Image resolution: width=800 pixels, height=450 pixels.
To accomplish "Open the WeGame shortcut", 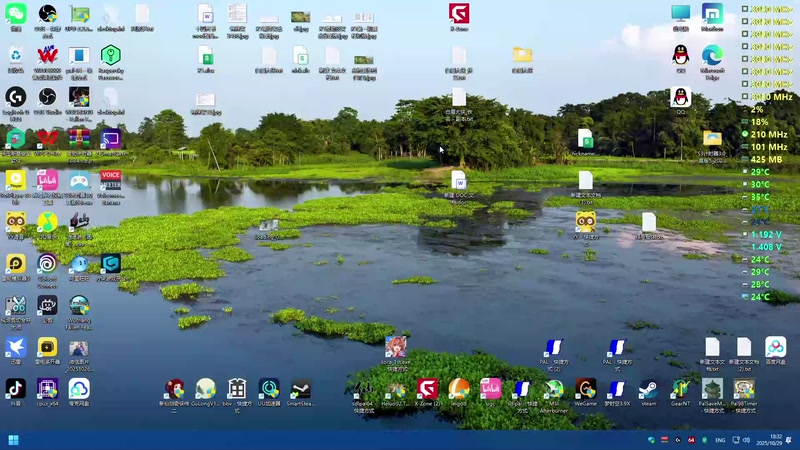I will click(585, 390).
